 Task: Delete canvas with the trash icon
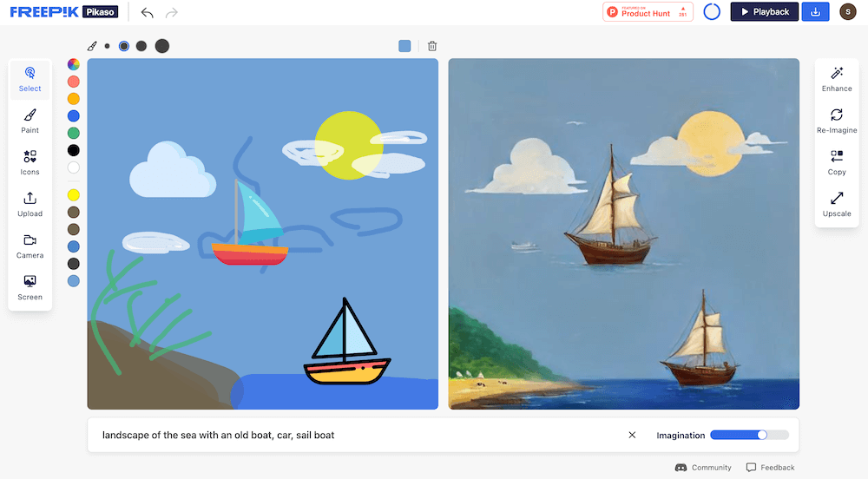[432, 46]
